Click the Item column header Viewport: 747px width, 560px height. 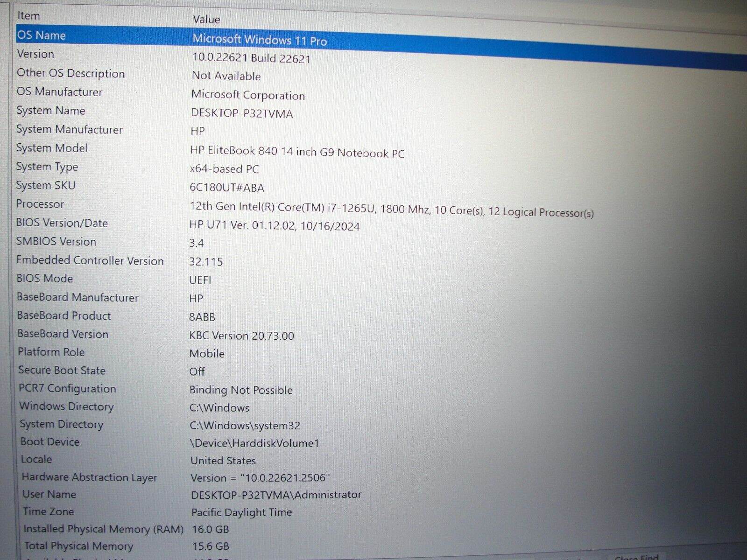pos(28,15)
